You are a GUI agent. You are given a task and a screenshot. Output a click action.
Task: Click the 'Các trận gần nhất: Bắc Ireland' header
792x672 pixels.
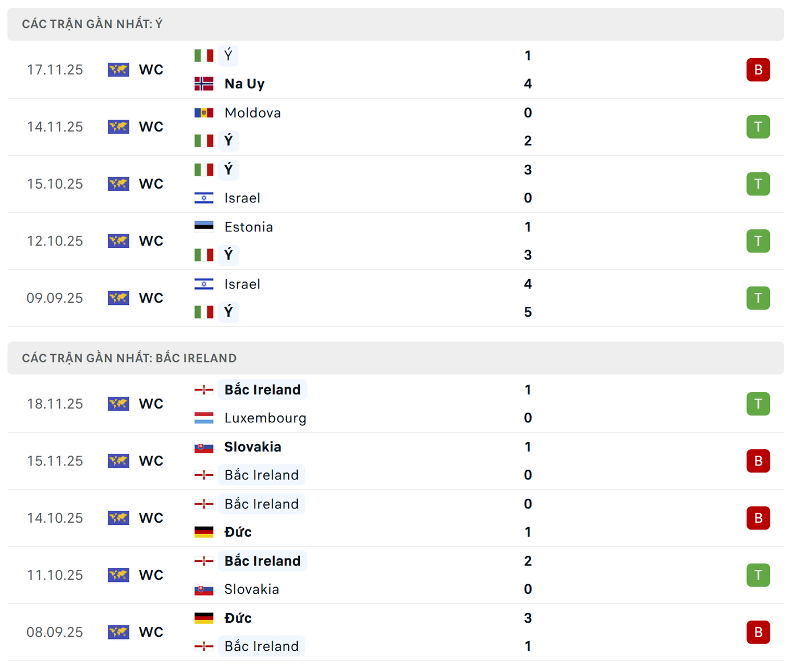click(129, 358)
